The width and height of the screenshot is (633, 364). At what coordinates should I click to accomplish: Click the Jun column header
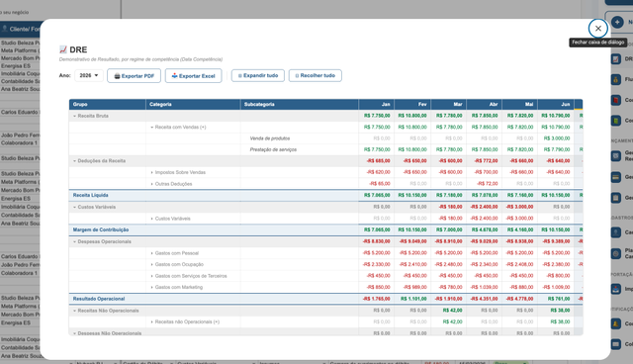coord(556,104)
